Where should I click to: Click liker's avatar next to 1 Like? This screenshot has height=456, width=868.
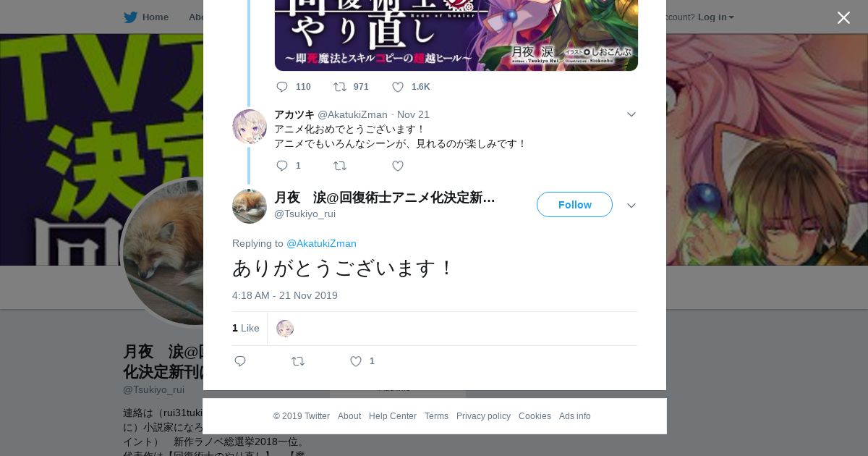click(285, 329)
